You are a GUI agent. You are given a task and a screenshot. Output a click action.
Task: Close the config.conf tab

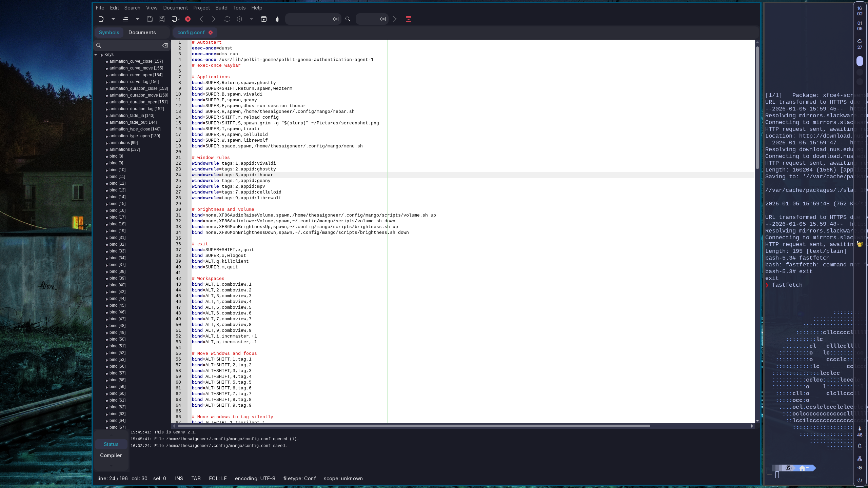pyautogui.click(x=211, y=33)
